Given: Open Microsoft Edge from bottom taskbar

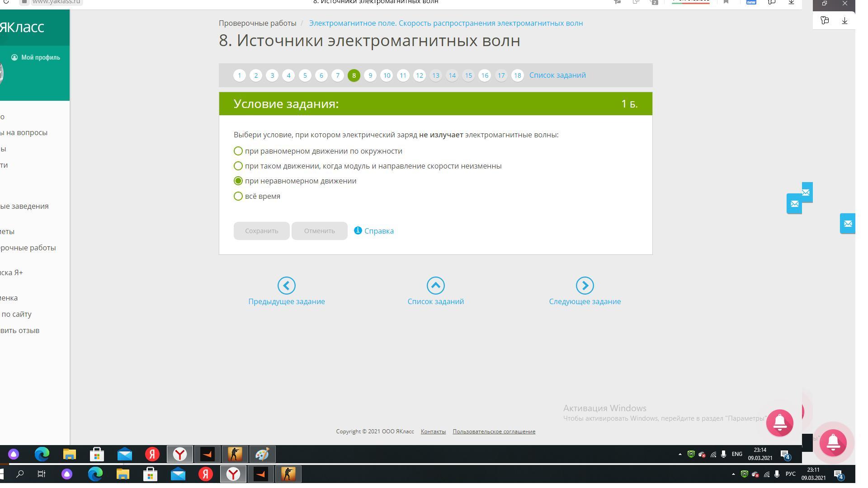Looking at the screenshot, I should pos(95,474).
